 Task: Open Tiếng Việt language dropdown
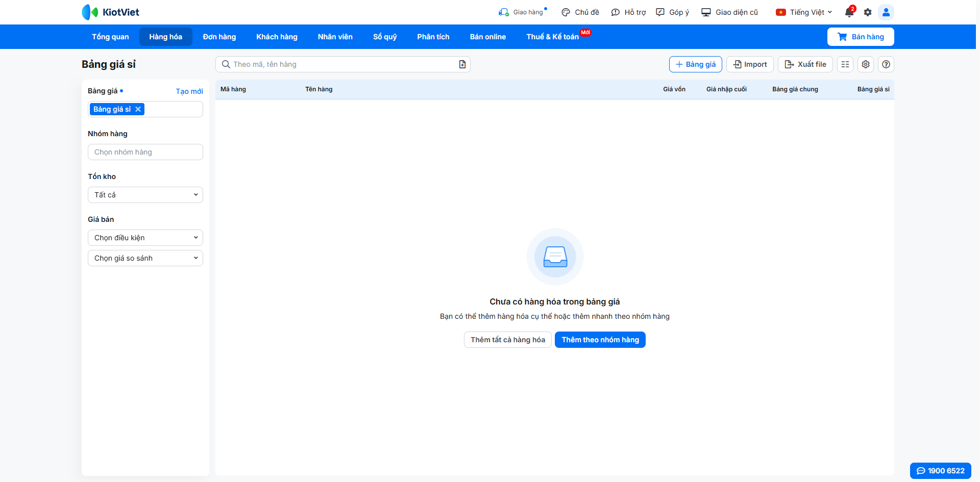[x=804, y=12]
